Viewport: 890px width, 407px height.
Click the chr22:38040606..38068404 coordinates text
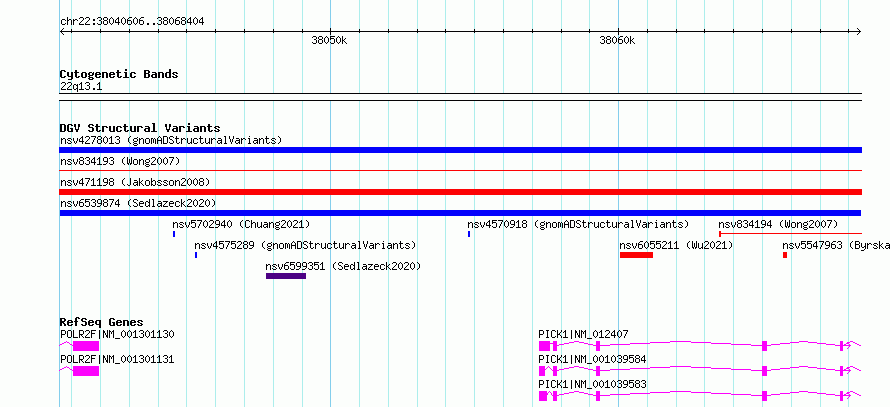[132, 22]
